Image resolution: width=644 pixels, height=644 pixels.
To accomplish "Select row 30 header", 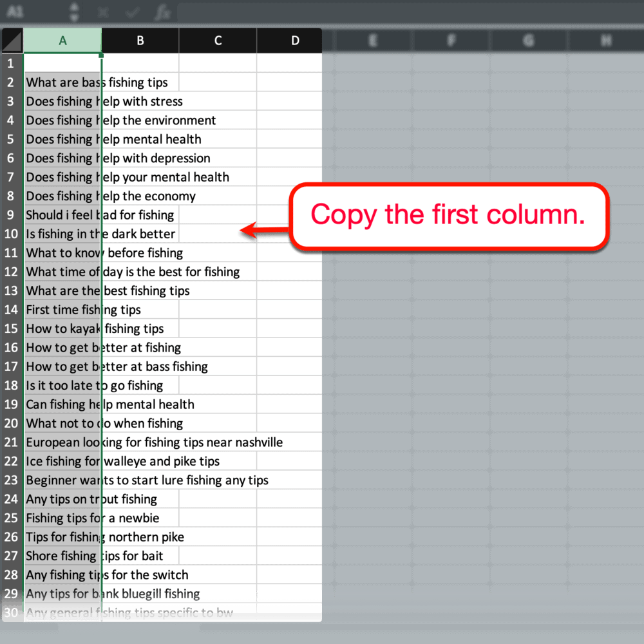I will [x=10, y=612].
